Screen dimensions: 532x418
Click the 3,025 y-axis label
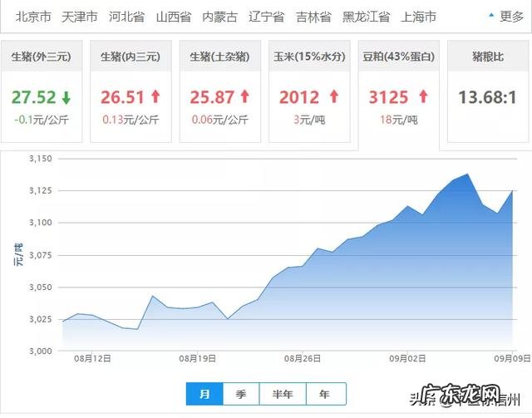41,319
